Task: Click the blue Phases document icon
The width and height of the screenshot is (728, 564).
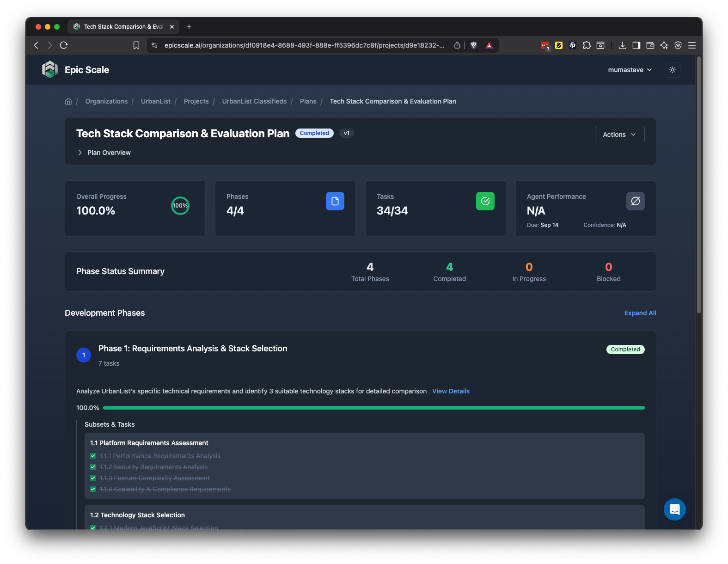Action: pyautogui.click(x=335, y=201)
